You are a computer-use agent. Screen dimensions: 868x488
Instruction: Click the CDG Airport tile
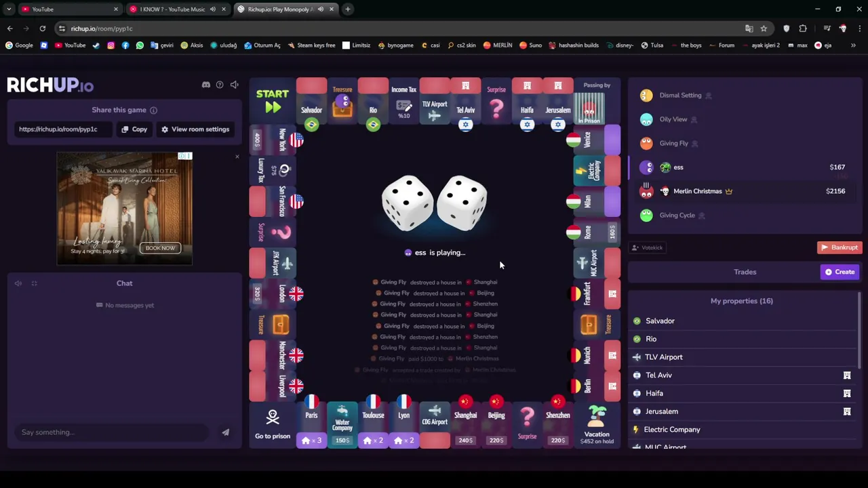(x=435, y=425)
